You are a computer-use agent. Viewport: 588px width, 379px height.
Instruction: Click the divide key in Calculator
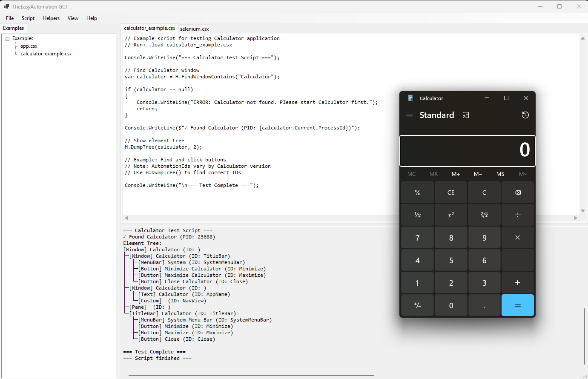pyautogui.click(x=518, y=215)
